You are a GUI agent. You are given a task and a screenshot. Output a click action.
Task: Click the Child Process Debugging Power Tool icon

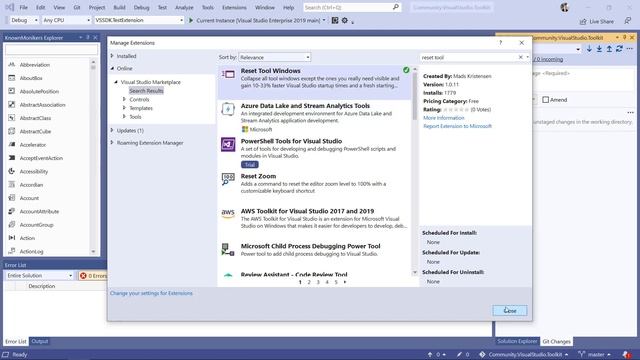(x=228, y=249)
